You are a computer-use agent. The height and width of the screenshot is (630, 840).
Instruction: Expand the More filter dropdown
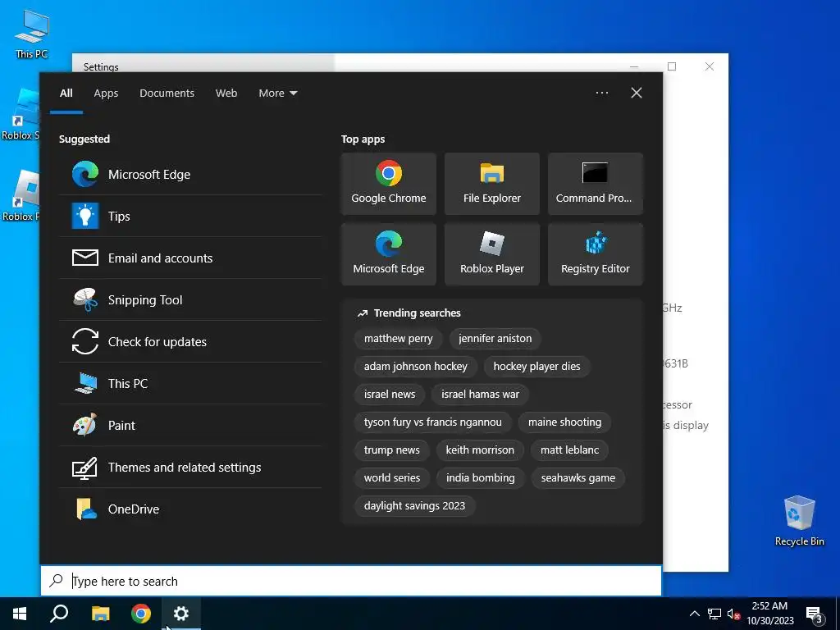click(277, 94)
